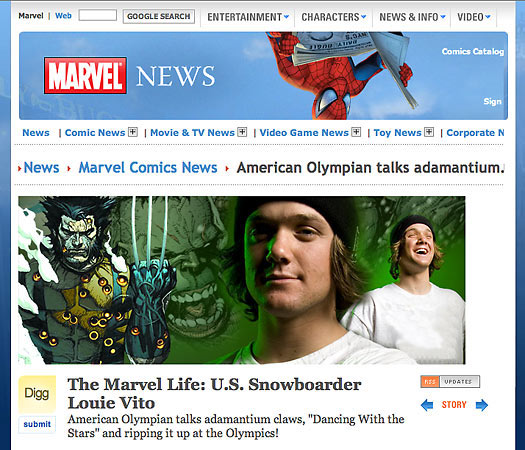The height and width of the screenshot is (450, 525).
Task: Open the Characters dropdown menu
Action: (x=334, y=17)
